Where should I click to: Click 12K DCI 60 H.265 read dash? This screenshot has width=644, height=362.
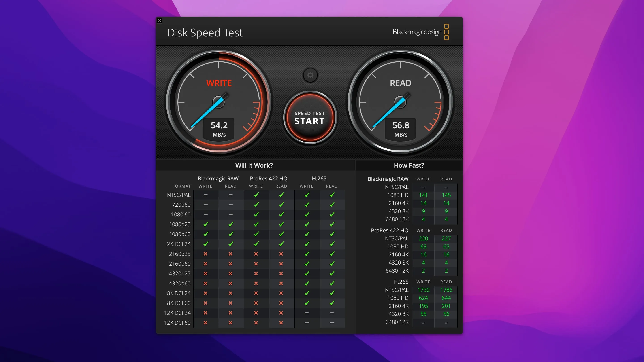pyautogui.click(x=332, y=323)
